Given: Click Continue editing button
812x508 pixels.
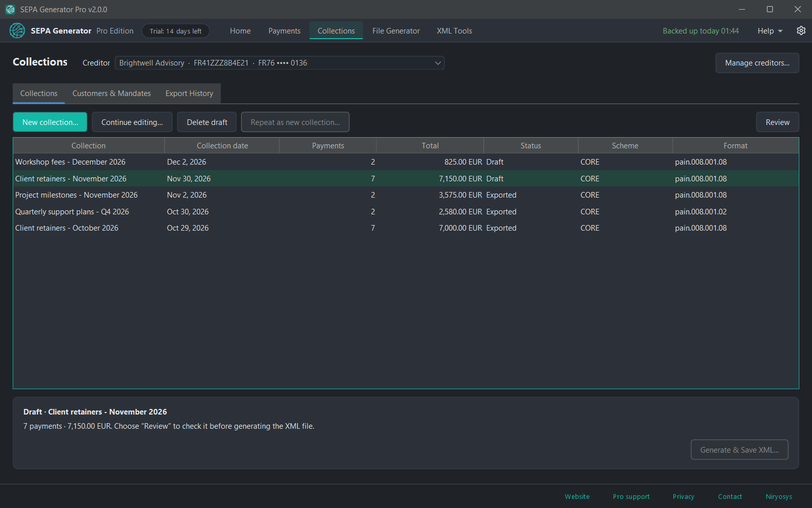Looking at the screenshot, I should [x=132, y=122].
